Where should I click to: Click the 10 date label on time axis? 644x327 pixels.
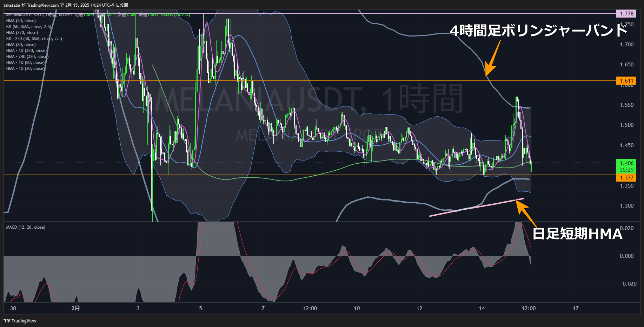click(x=357, y=308)
